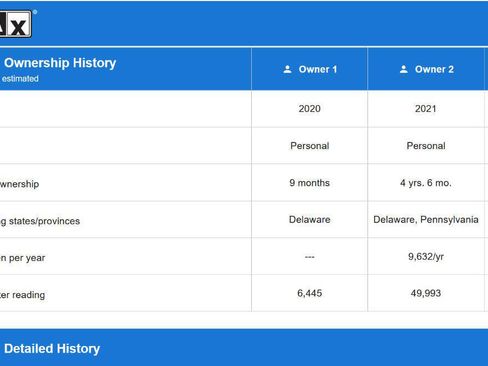Click the states/provinces row label

click(40, 221)
